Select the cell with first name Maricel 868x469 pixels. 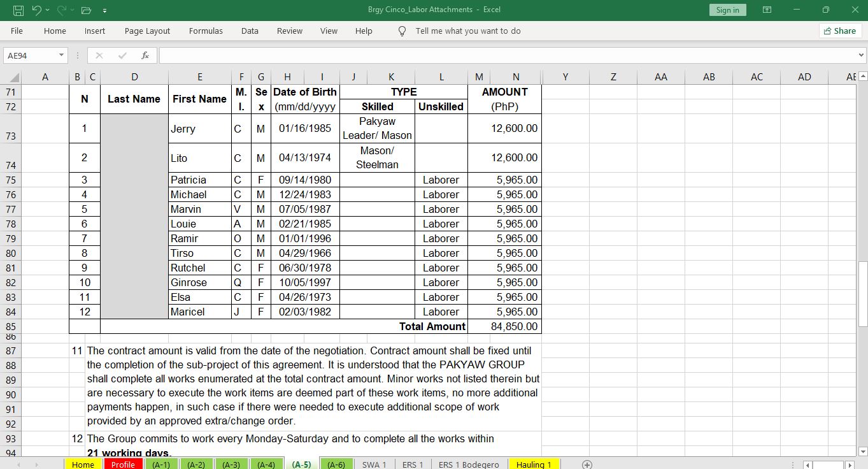click(x=200, y=312)
